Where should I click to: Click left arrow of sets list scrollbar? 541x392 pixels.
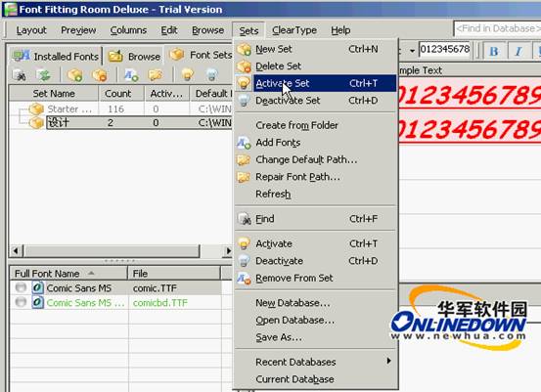[x=16, y=250]
